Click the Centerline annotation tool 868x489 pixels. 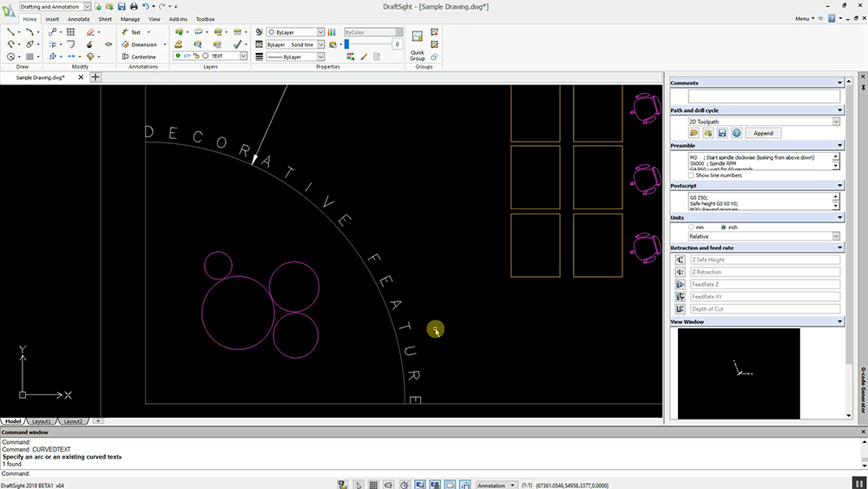[x=139, y=56]
